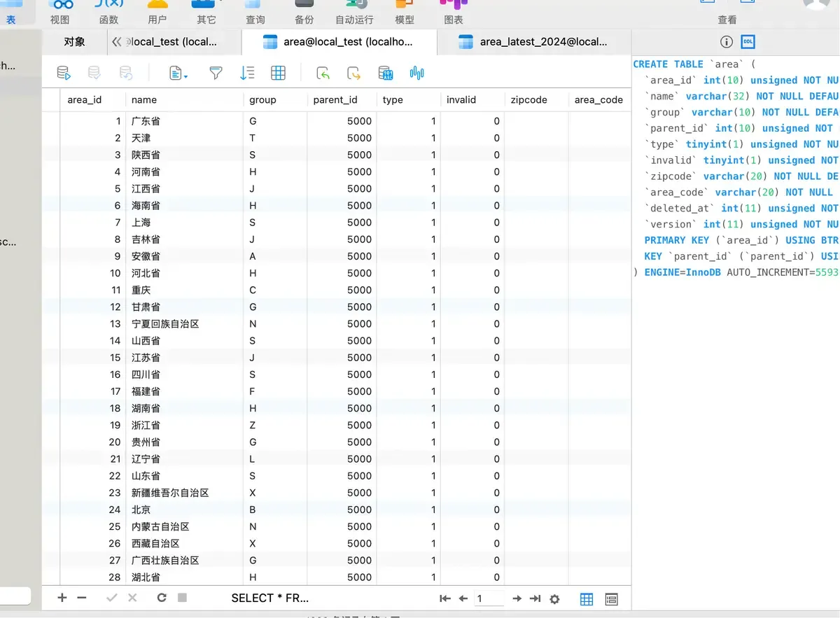
Task: Click the filter funnel icon
Action: (216, 73)
